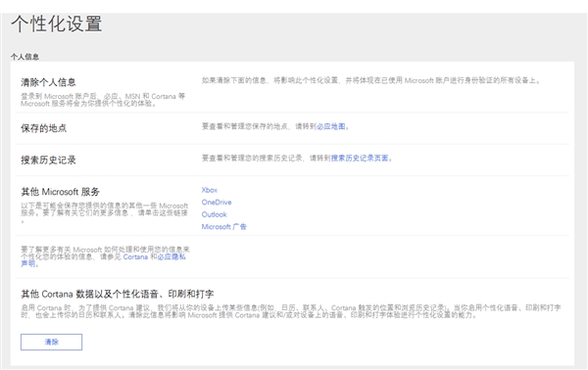Click the 清除 button

[x=51, y=342]
